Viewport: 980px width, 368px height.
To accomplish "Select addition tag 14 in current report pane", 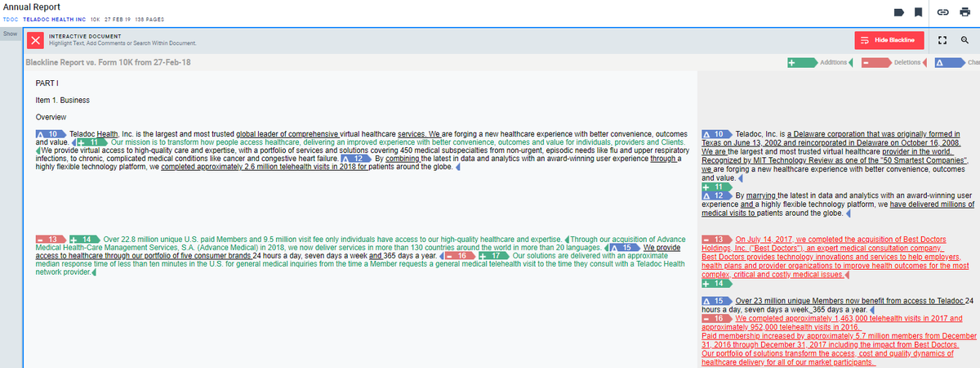I will click(x=85, y=238).
